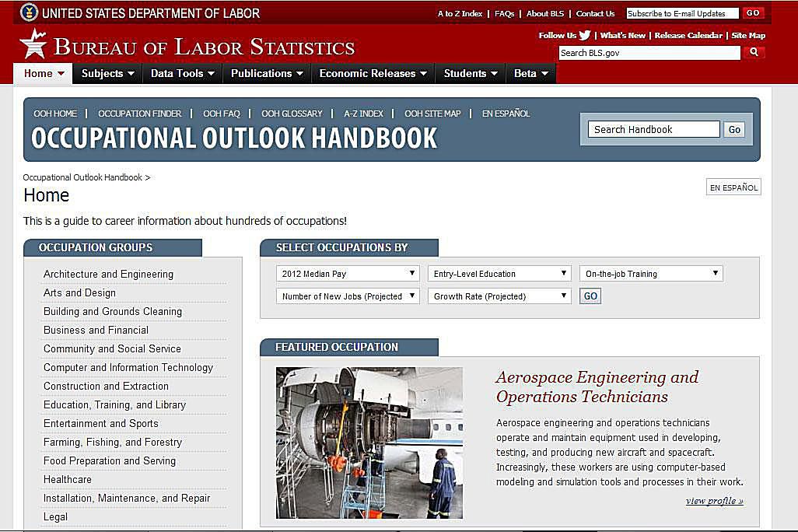The width and height of the screenshot is (798, 532).
Task: Expand the Entry-Level Education dropdown
Action: (499, 273)
